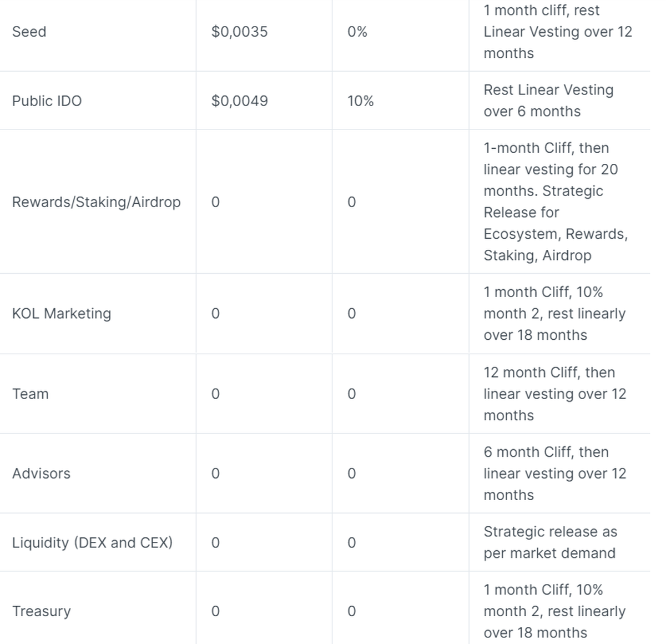Select the KOL Marketing row label
666x644 pixels.
[62, 314]
